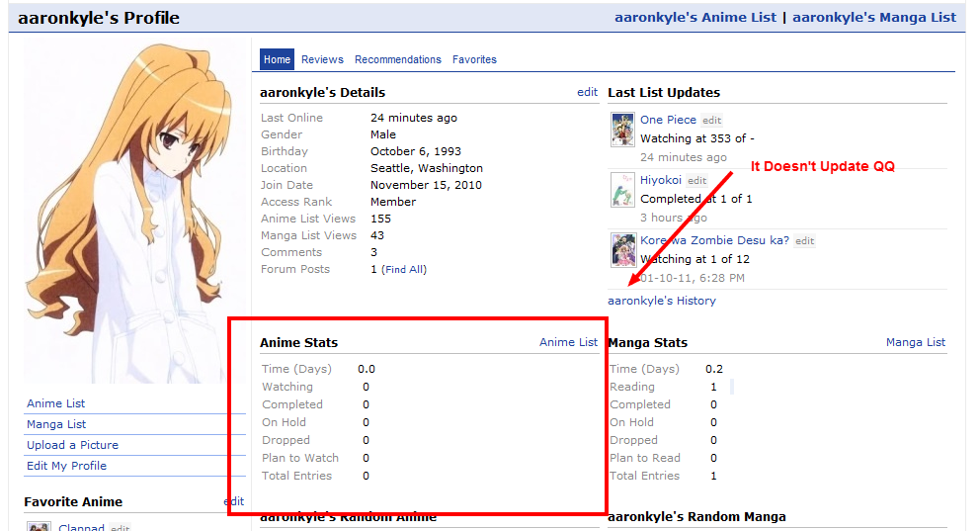Click edit next to Hiyokoi
This screenshot has height=531, width=980.
coord(697,181)
